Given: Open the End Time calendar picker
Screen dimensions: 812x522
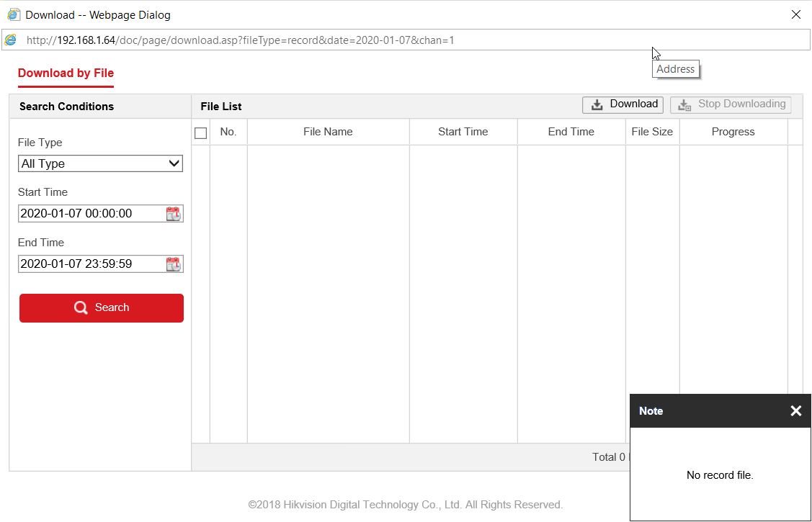Looking at the screenshot, I should [x=174, y=264].
